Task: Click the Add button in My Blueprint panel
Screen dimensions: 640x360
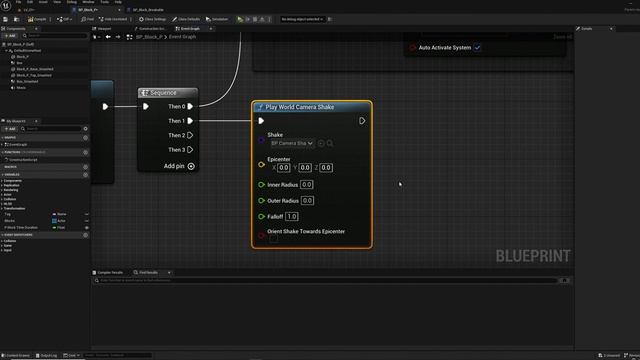Action: tap(10, 129)
